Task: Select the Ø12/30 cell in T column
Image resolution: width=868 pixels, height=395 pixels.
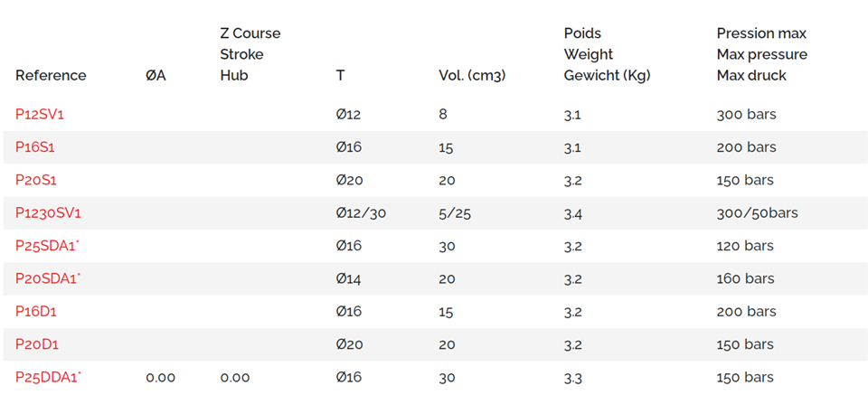Action: (x=361, y=213)
